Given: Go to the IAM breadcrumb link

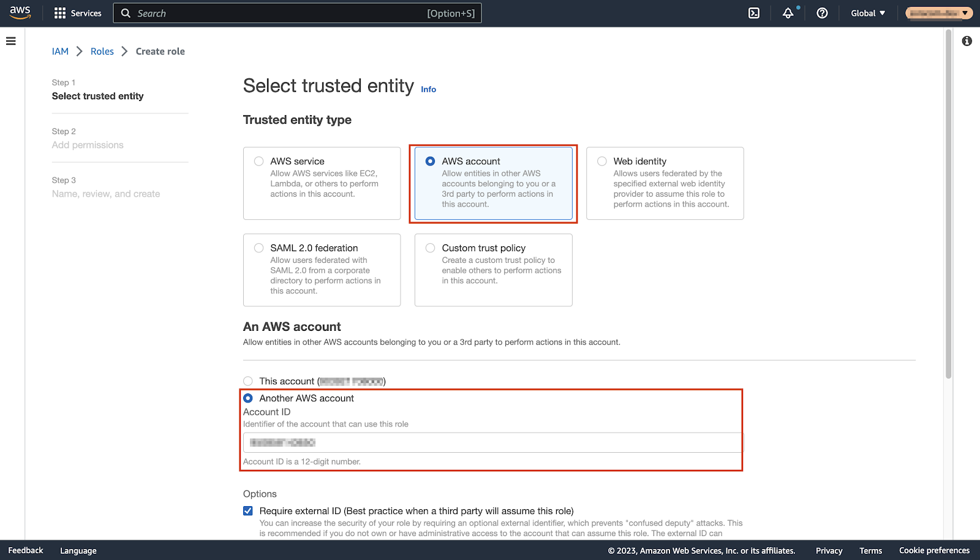Looking at the screenshot, I should 60,51.
